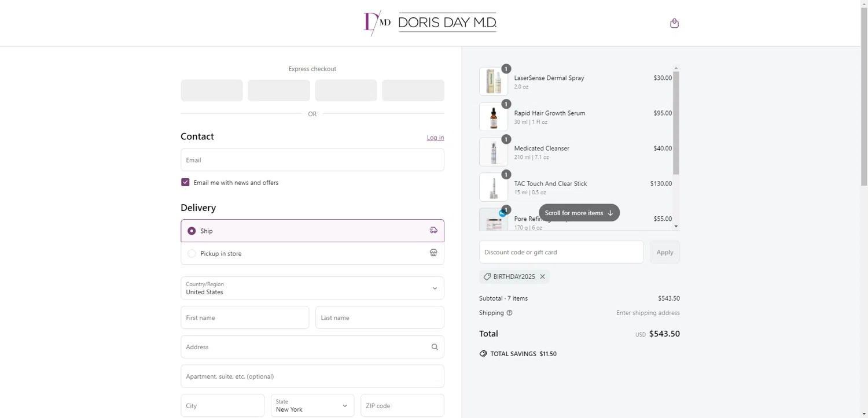Click the Log in link
This screenshot has height=418, width=868.
pos(435,138)
